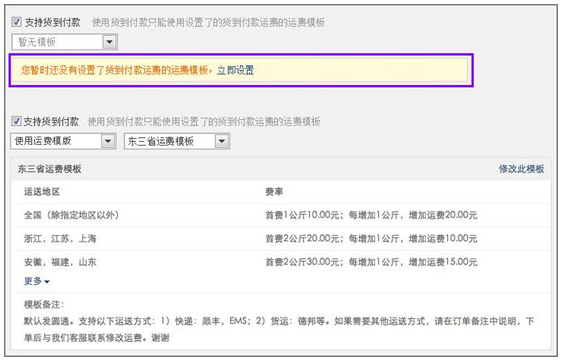The width and height of the screenshot is (562, 361).
Task: Uncheck the first 支持货到付款 checkbox
Action: pyautogui.click(x=16, y=22)
